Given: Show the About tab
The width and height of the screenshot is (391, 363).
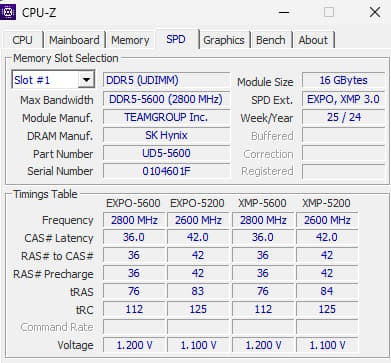Looking at the screenshot, I should [x=313, y=40].
